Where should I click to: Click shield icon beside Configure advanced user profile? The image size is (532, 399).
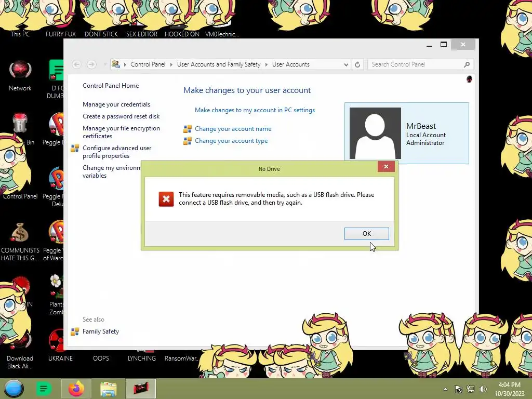point(75,148)
